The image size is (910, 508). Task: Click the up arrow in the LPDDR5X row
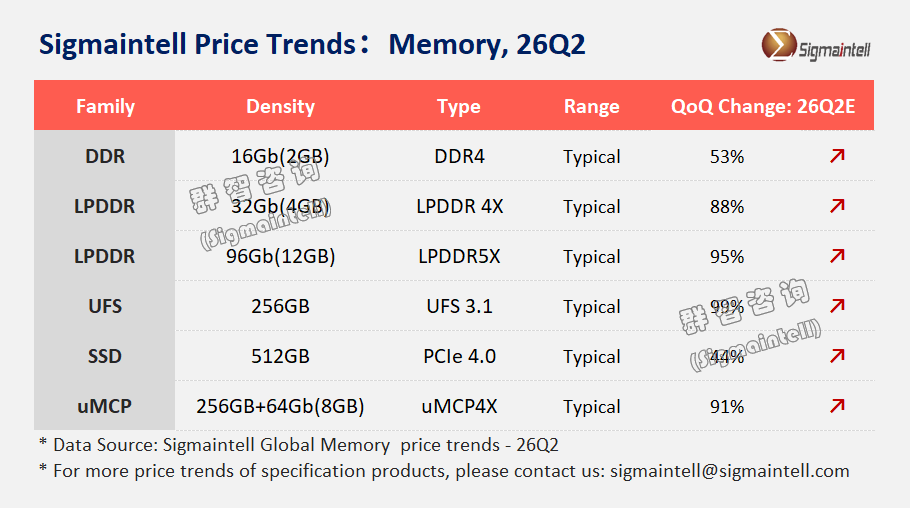[x=838, y=256]
